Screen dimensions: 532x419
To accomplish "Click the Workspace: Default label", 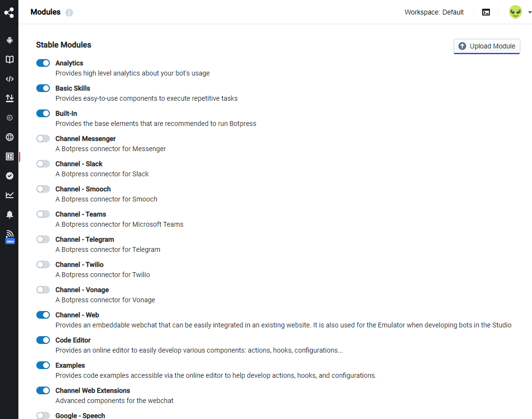I will coord(434,12).
